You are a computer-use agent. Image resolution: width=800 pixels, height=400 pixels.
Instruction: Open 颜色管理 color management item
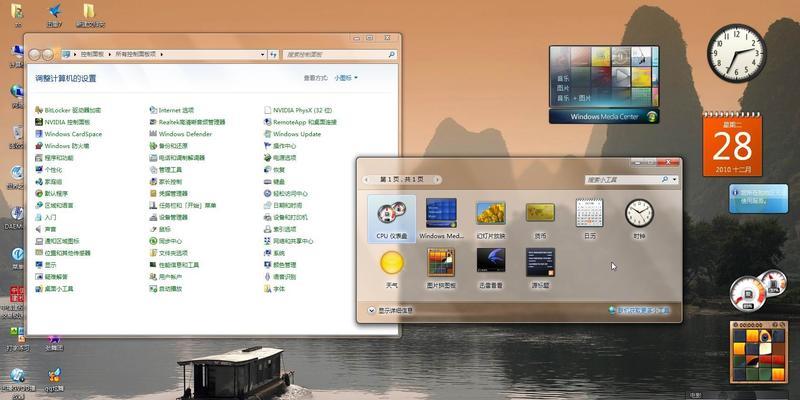pos(280,265)
